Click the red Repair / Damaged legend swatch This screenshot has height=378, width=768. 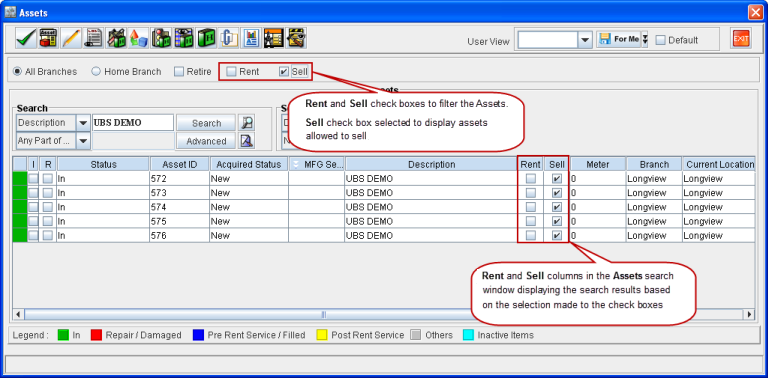pos(96,335)
